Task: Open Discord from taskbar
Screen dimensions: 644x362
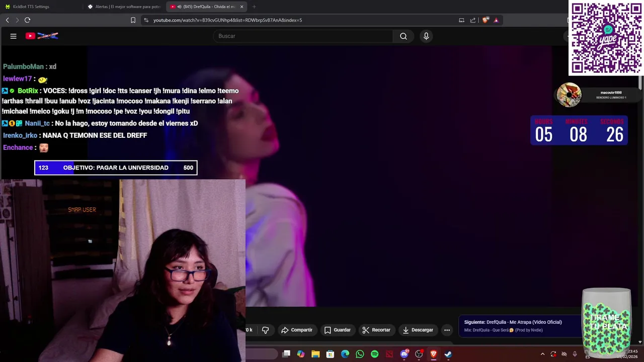Action: point(404,354)
